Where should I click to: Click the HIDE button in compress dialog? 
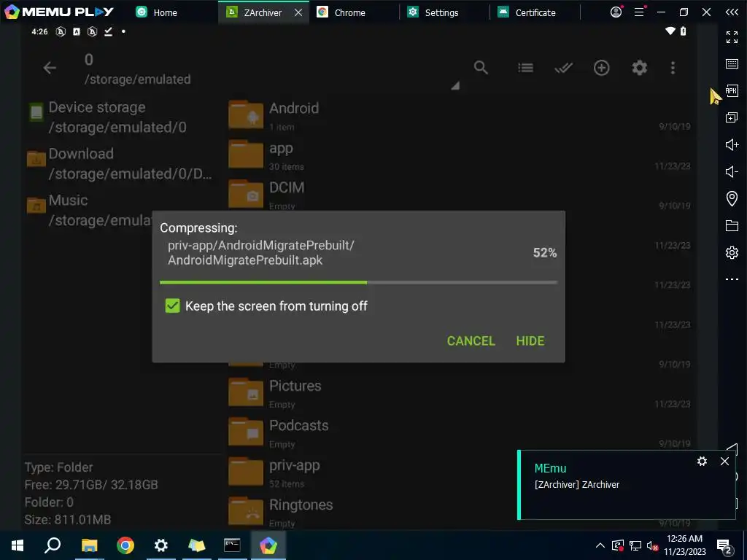[x=530, y=341]
